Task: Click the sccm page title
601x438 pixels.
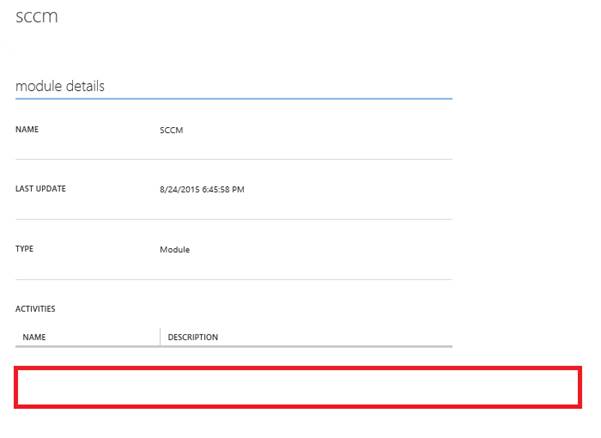Action: click(x=37, y=17)
